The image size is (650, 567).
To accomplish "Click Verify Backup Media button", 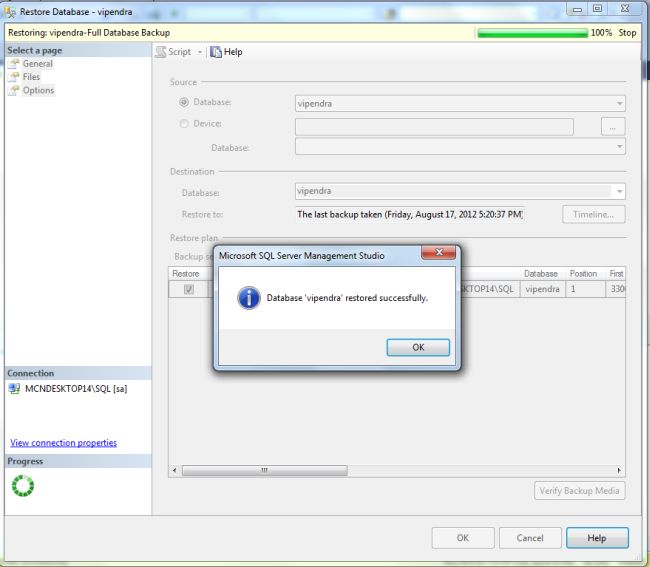I will tap(580, 491).
